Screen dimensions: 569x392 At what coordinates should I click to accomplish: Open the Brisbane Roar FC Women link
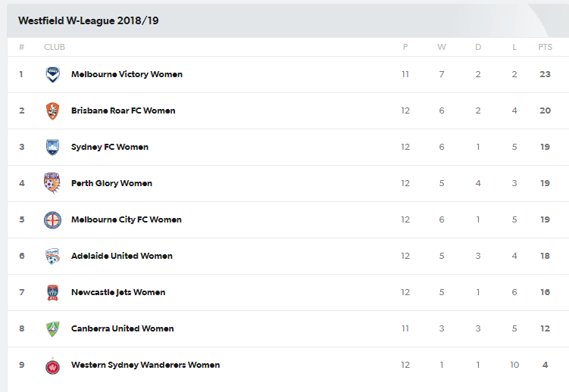pyautogui.click(x=123, y=110)
